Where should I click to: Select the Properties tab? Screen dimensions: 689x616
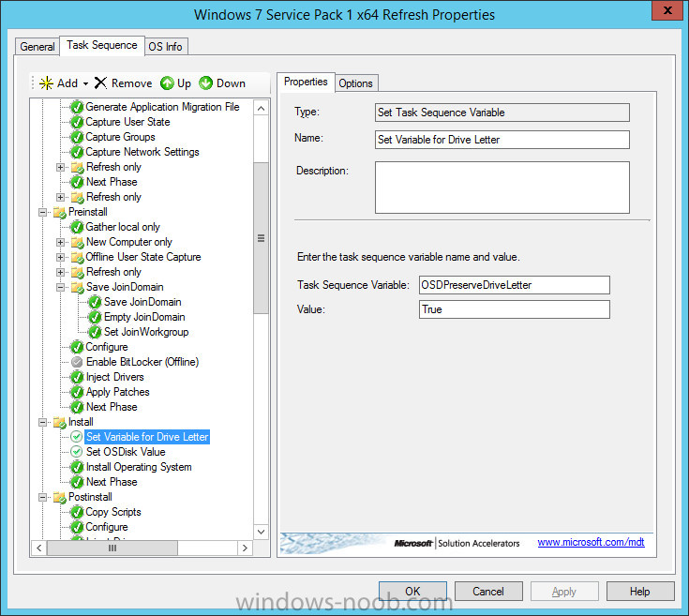306,82
